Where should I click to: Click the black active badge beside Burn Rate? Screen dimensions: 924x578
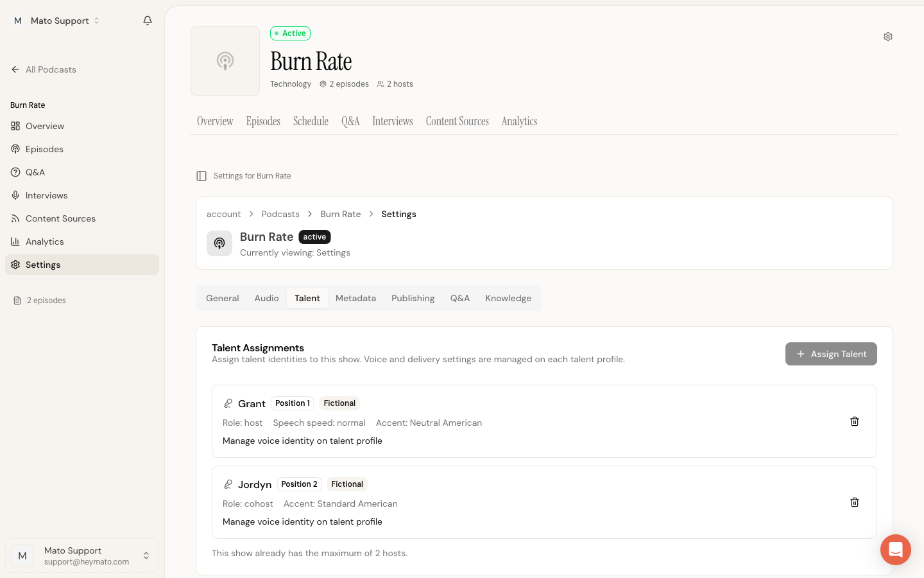[x=314, y=237]
